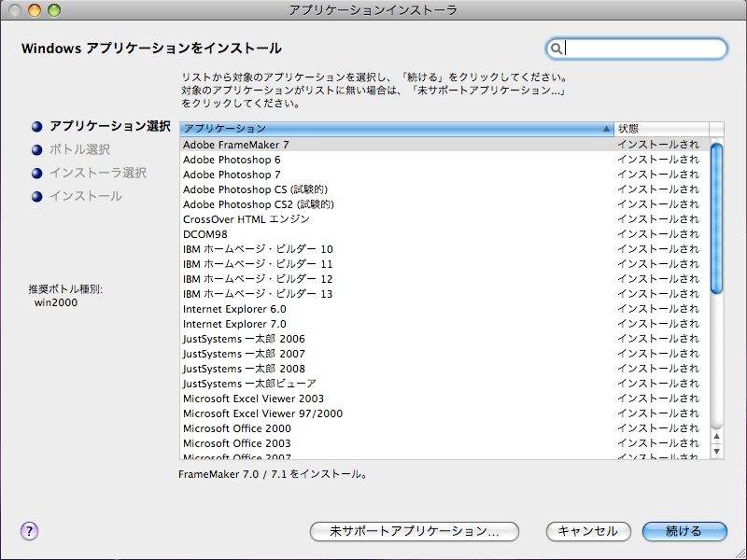Pick JustSystems 一太郎 2008 entry
Viewport: 747px width, 560px height.
pyautogui.click(x=244, y=369)
